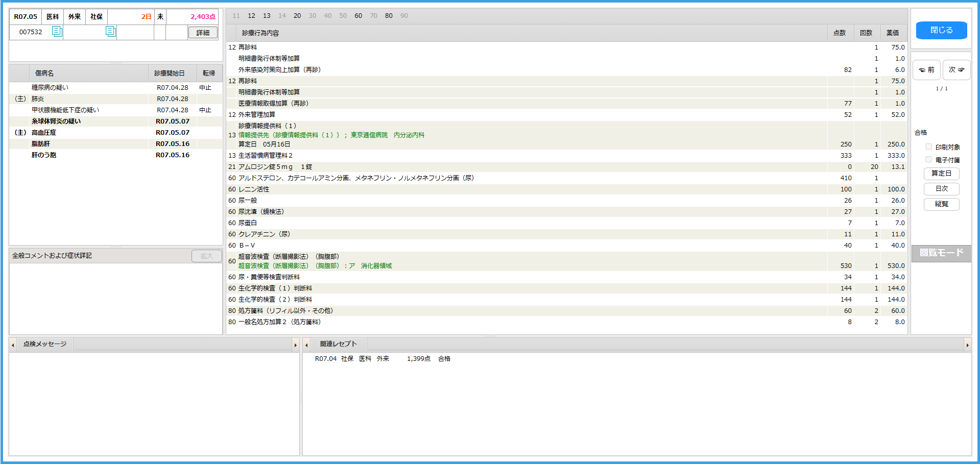Click 診療開始日 column header

[x=173, y=74]
